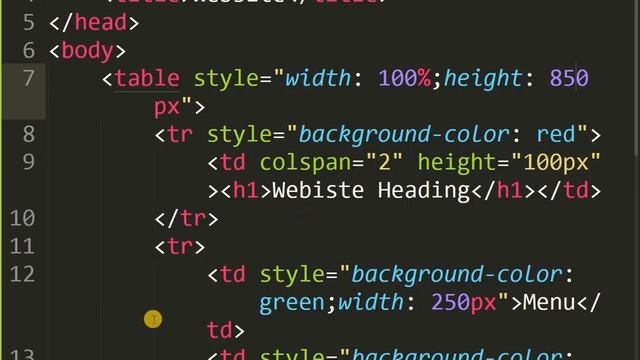Click the Menu cell text
The height and width of the screenshot is (360, 640).
click(549, 302)
